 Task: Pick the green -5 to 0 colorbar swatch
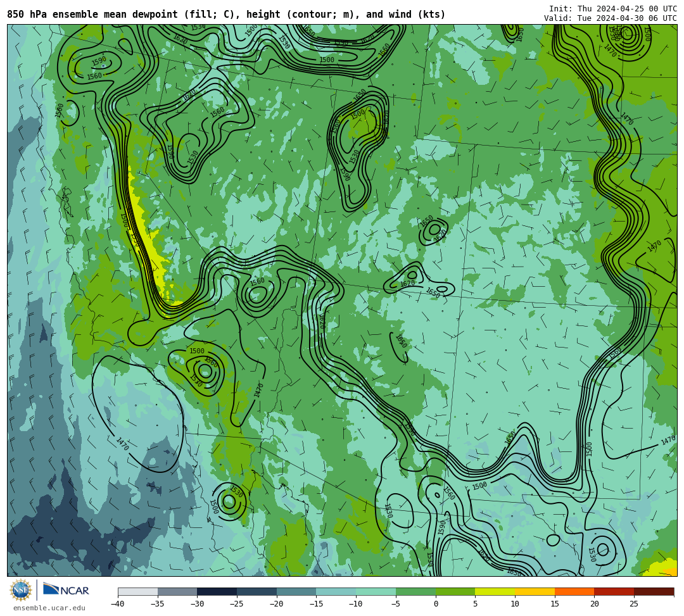415,591
